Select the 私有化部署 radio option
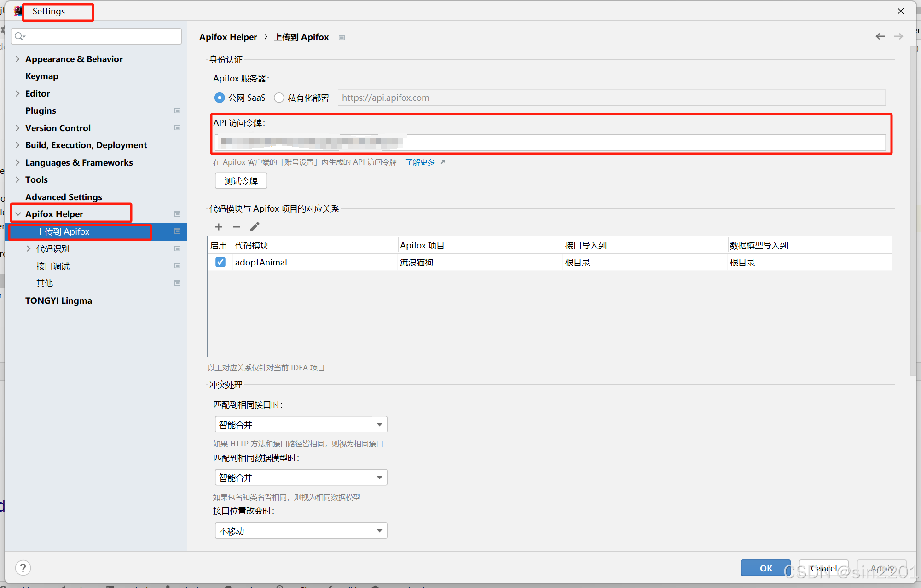Viewport: 921px width, 588px height. click(279, 98)
